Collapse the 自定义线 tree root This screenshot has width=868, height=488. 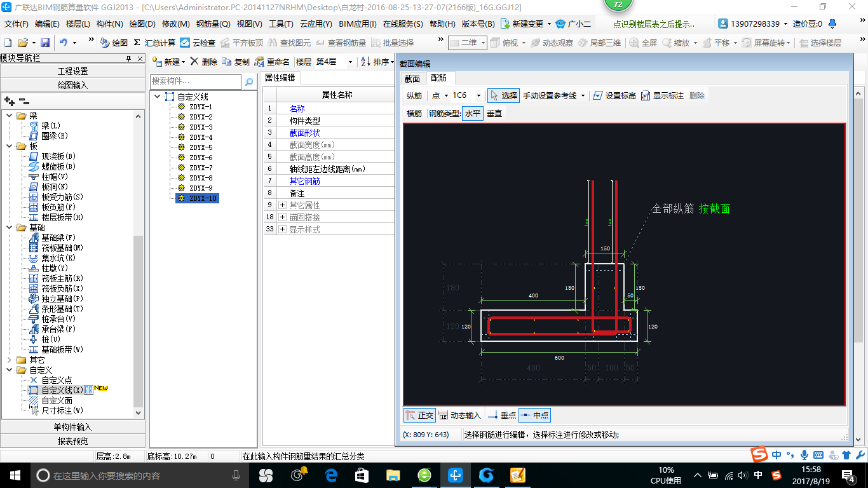tap(157, 97)
